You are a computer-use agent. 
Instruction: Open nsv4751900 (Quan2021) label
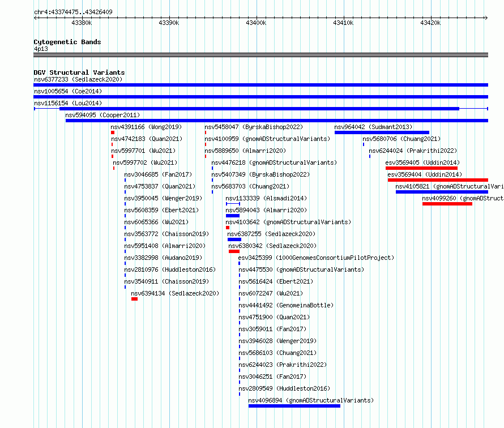coord(274,317)
